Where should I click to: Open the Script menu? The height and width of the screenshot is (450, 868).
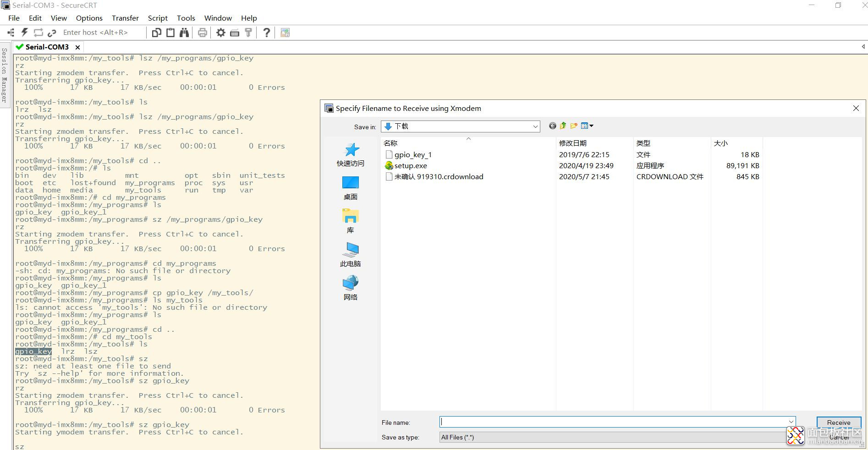coord(158,18)
